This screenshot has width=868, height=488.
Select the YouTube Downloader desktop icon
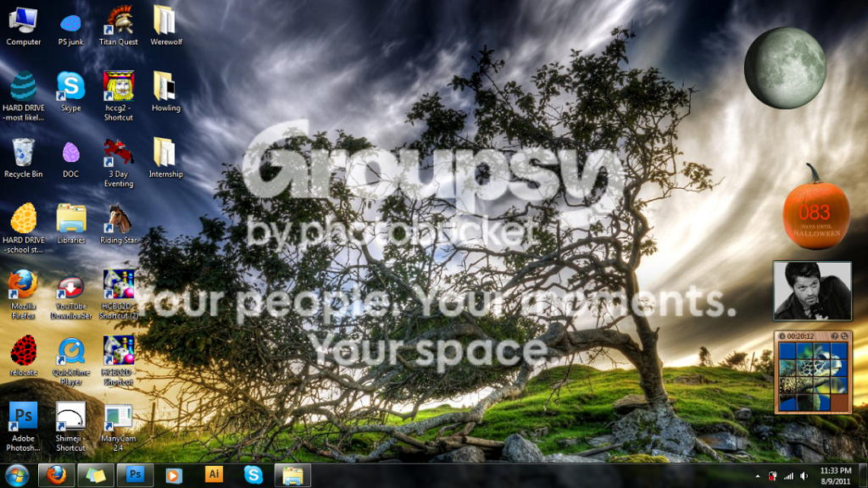pyautogui.click(x=71, y=295)
